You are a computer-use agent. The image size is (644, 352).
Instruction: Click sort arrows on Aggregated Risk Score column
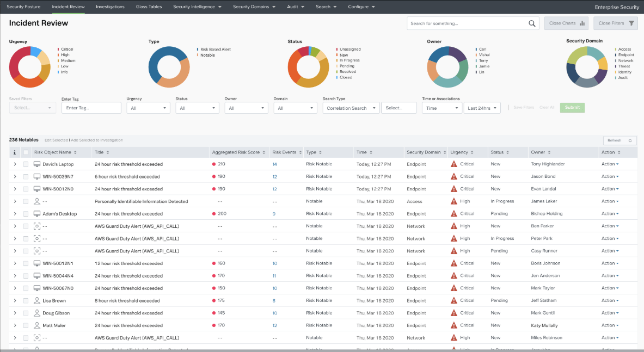[265, 152]
